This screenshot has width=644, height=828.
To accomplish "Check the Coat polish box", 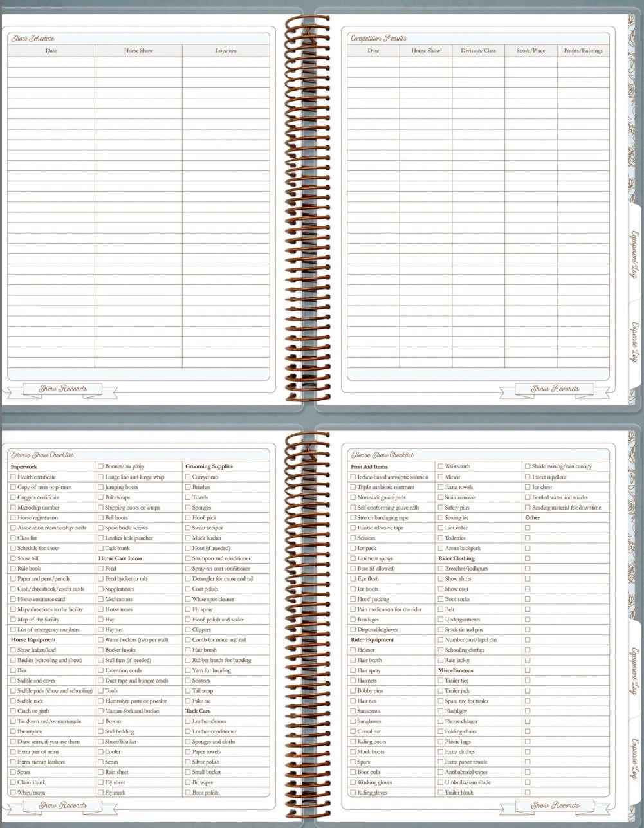I will tap(188, 589).
